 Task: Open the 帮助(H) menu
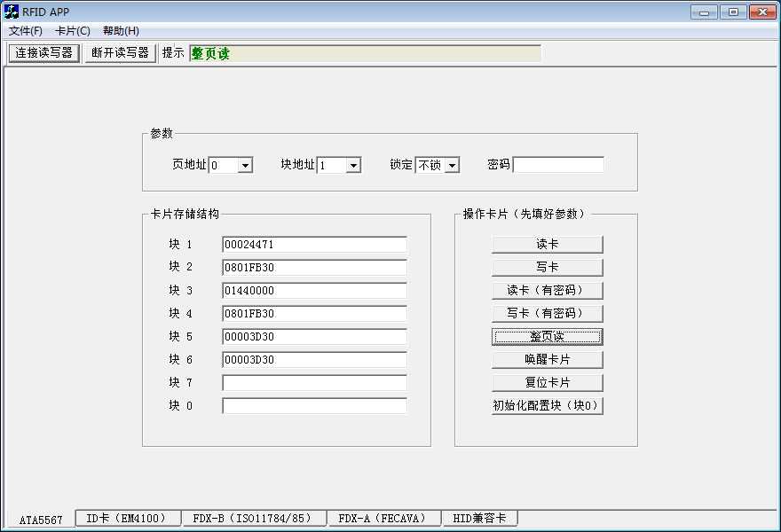pyautogui.click(x=121, y=31)
